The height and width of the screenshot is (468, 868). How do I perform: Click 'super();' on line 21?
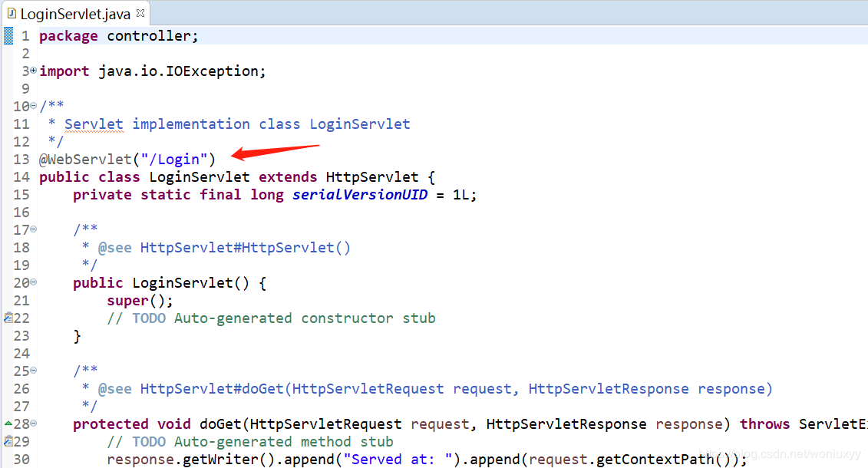pos(140,301)
